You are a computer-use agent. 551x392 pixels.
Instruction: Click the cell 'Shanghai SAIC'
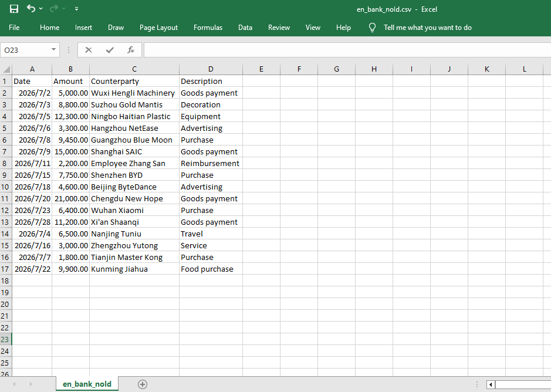tap(134, 151)
